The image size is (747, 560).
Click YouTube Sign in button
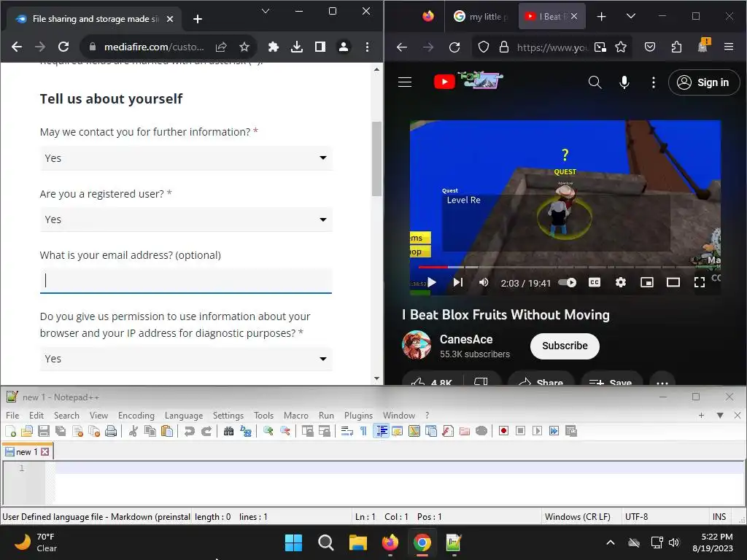point(704,82)
